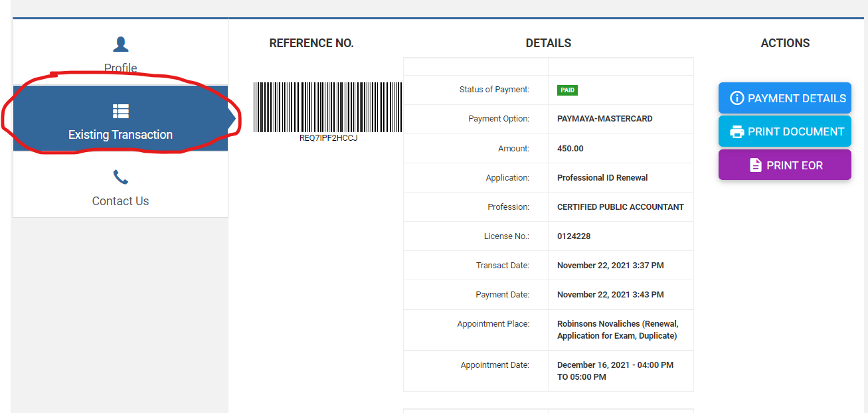Click the REFERENCE NO. column header

point(311,43)
